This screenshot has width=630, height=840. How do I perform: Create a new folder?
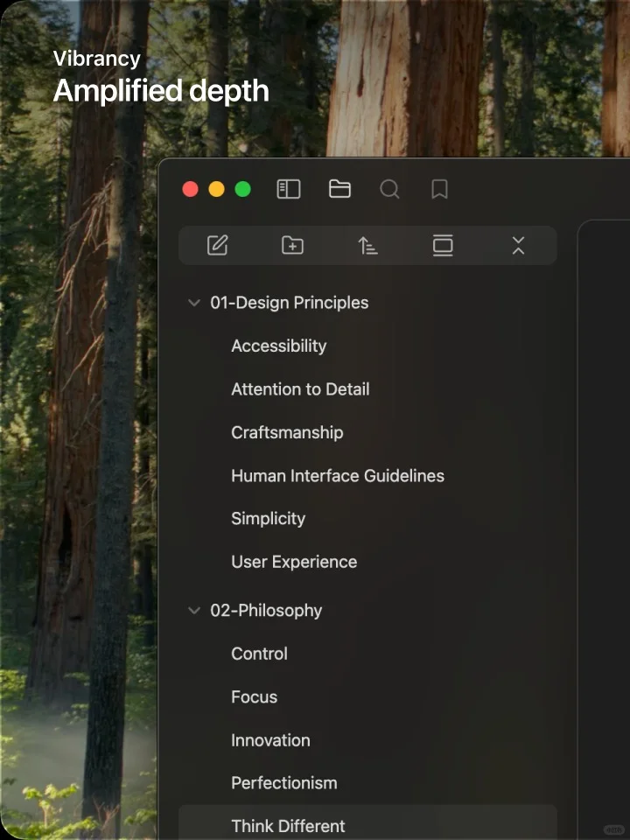[292, 245]
